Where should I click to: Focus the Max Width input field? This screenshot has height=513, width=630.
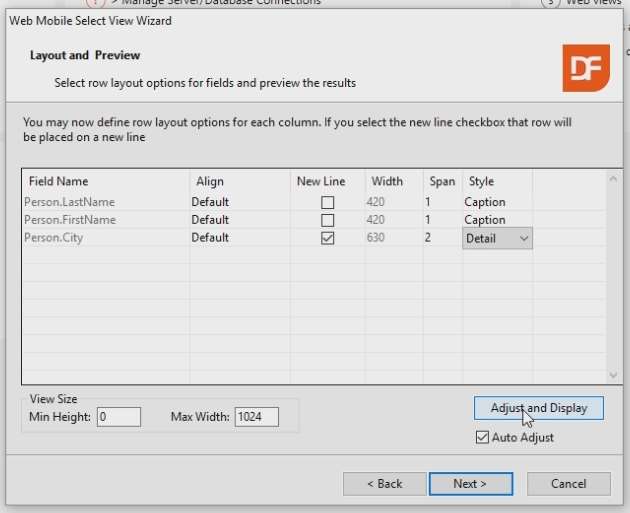tap(256, 416)
